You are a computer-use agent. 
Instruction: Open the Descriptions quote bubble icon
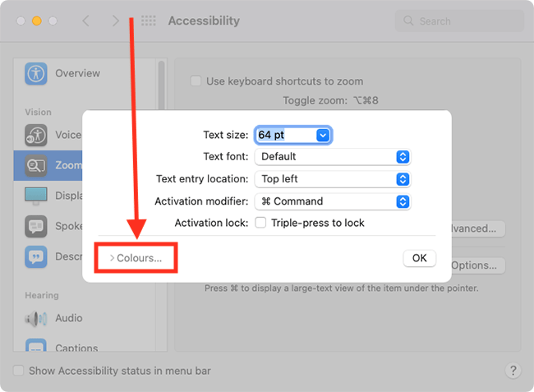(36, 256)
